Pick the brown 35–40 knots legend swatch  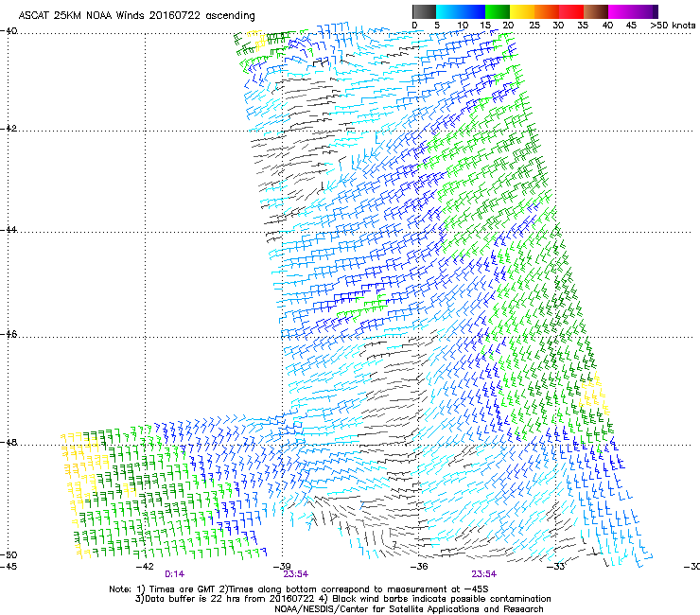coord(596,11)
